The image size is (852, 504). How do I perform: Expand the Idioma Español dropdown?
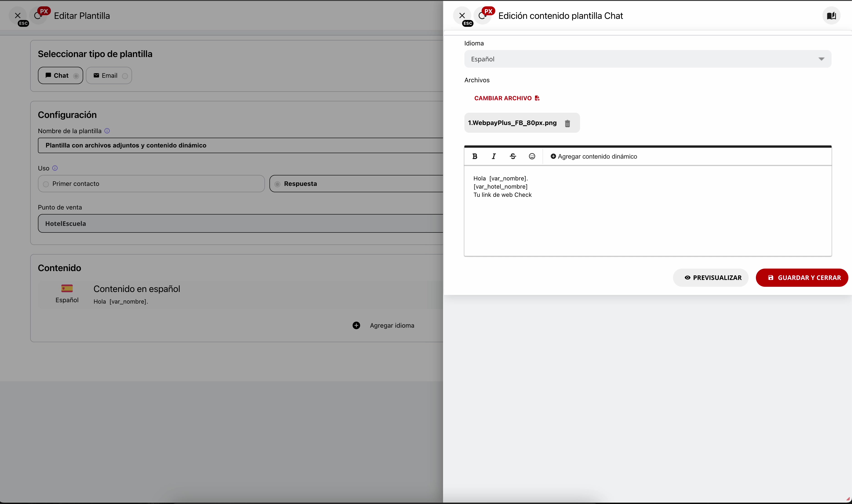pyautogui.click(x=647, y=59)
